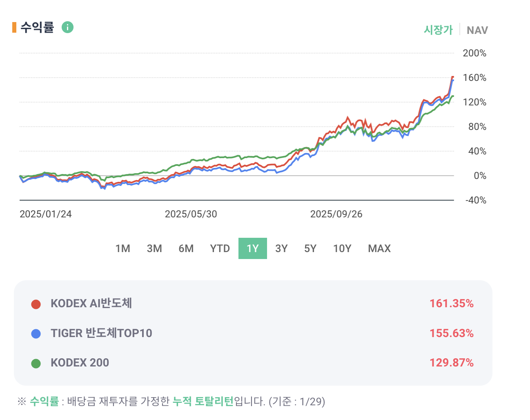Select the active 1Y period tab

pyautogui.click(x=253, y=248)
